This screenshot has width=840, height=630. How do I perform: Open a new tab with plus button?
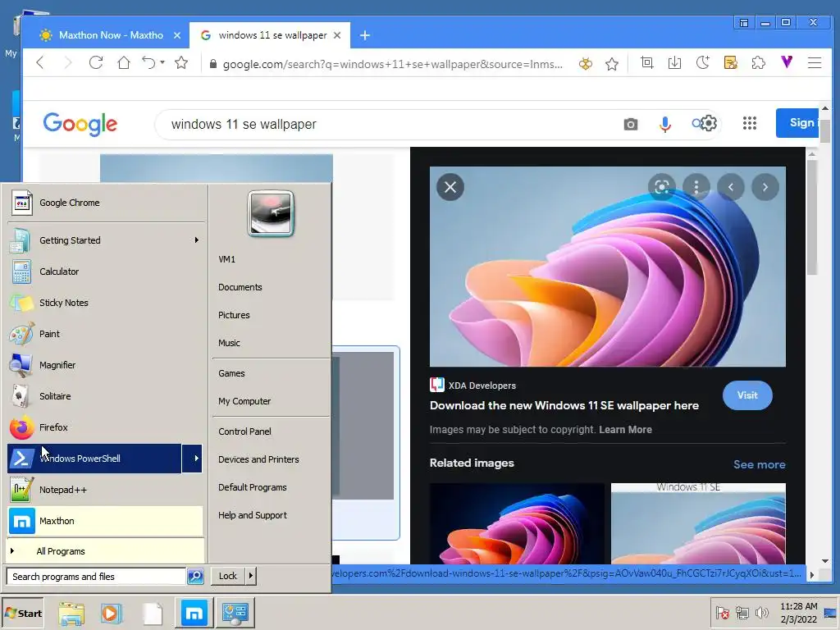coord(365,35)
